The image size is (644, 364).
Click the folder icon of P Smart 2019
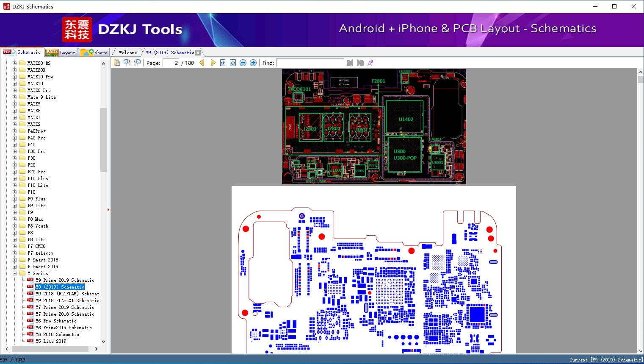22,267
